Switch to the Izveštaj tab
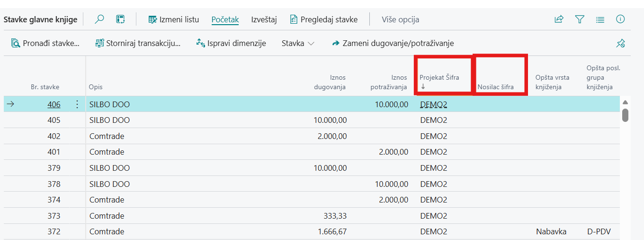Image resolution: width=644 pixels, height=240 pixels. pos(264,19)
